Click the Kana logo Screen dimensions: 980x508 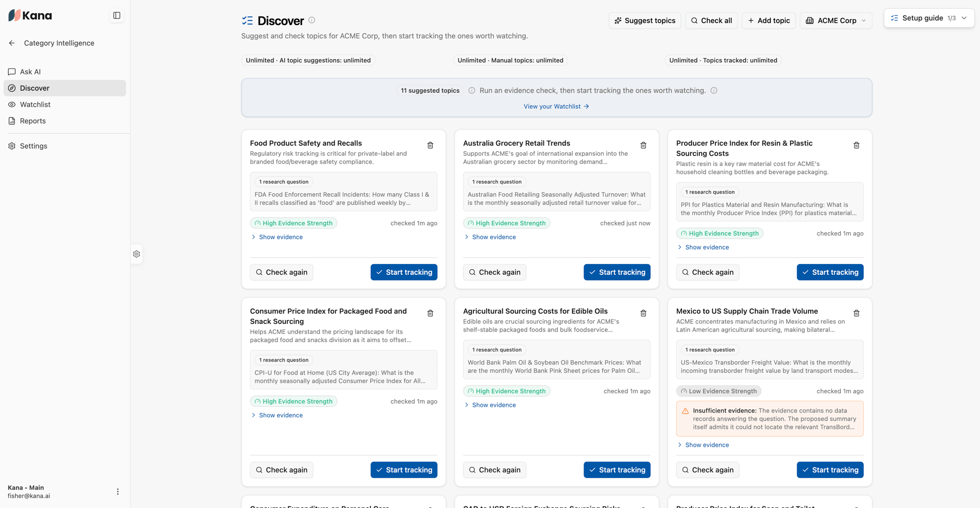pyautogui.click(x=30, y=16)
